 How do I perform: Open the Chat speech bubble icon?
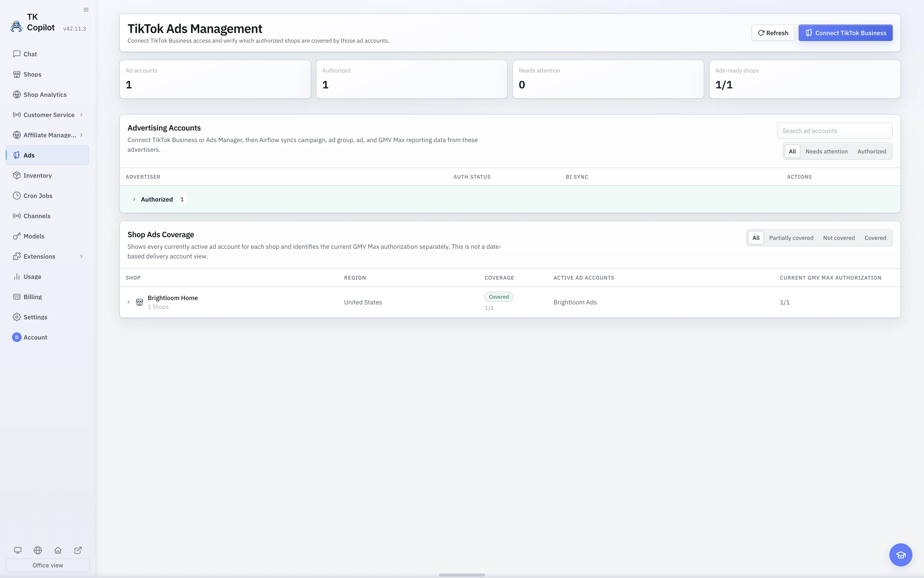pyautogui.click(x=17, y=54)
